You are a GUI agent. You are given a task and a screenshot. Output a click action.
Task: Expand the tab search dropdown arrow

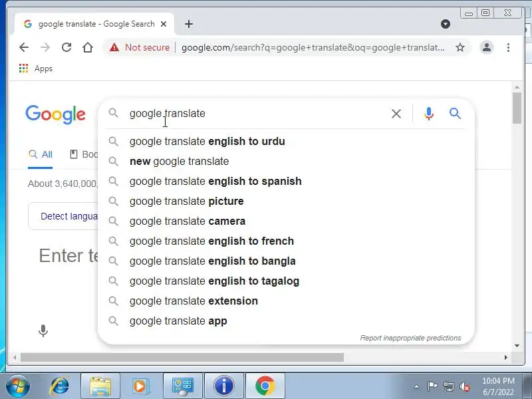[446, 24]
